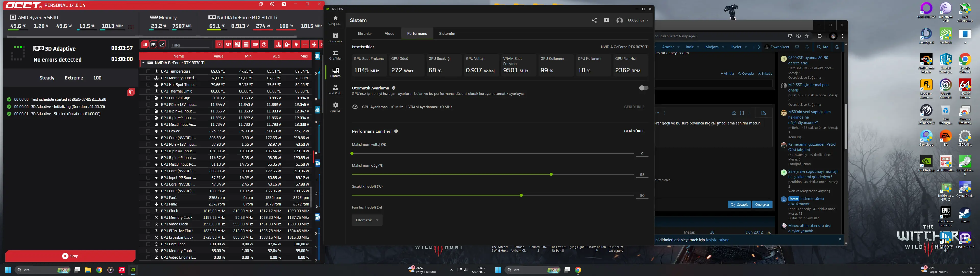
Task: Switch to the Sistemim tab
Action: tap(447, 33)
